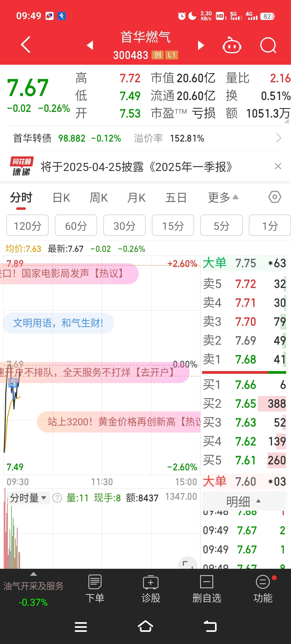Switch to previous stock with left triangle
291x644 pixels.
click(90, 45)
